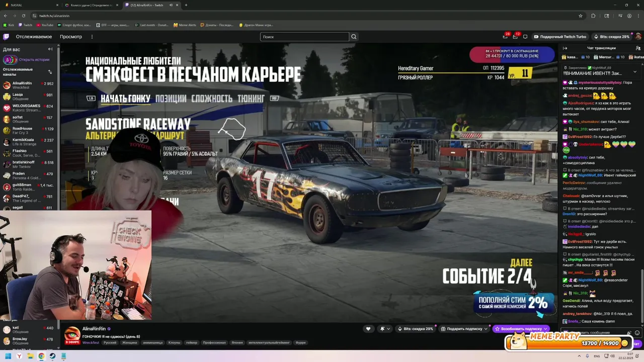The image size is (644, 362).
Task: Switch to Колесо удачи browser tab
Action: coord(91,5)
